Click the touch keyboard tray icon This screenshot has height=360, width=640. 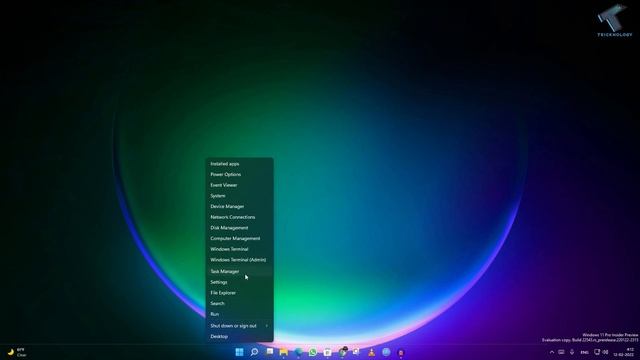click(x=562, y=352)
